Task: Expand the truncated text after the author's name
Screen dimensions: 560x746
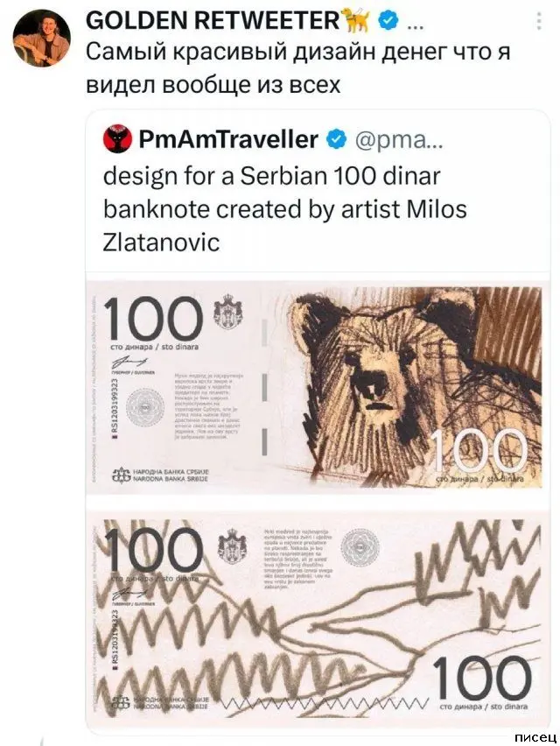Action: (414, 19)
